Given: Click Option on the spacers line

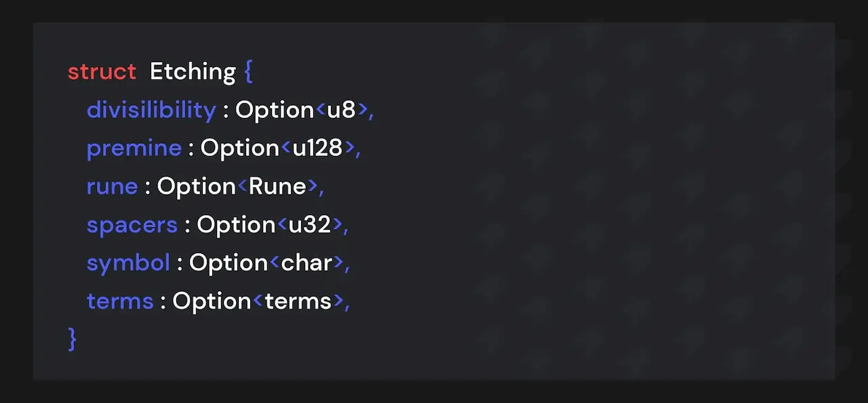Looking at the screenshot, I should (236, 225).
